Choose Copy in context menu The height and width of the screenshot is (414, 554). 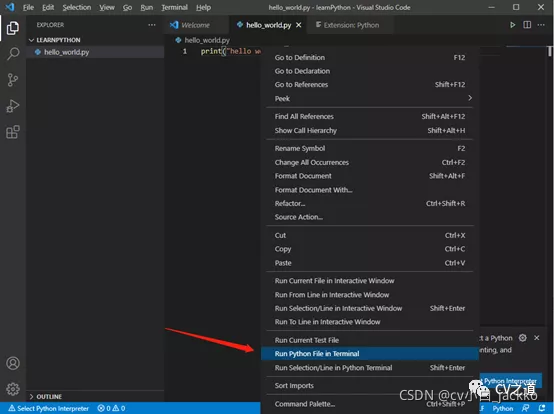[370, 249]
